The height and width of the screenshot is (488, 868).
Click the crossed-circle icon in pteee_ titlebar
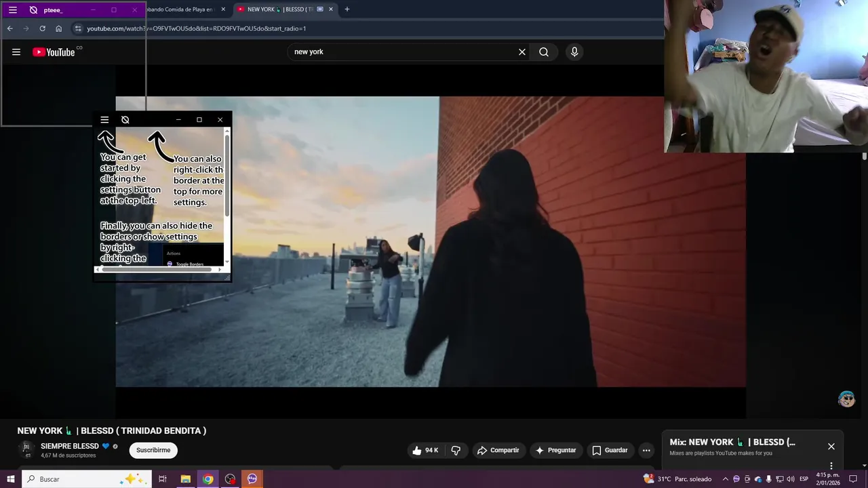tap(33, 10)
